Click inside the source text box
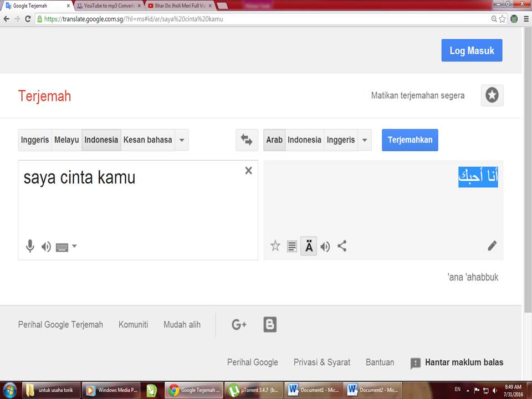This screenshot has height=399, width=532. point(138,210)
